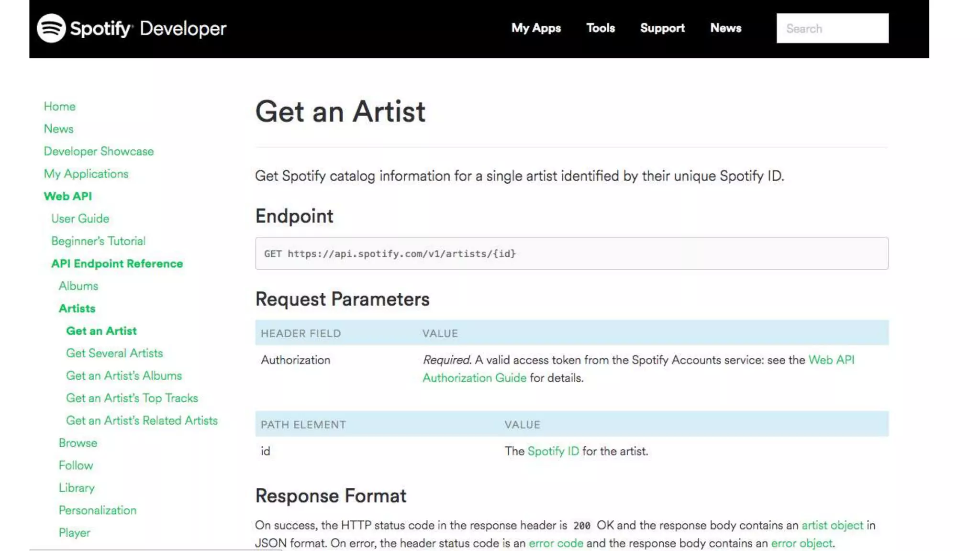
Task: Open Get an Artist's Top Tracks
Action: (x=132, y=398)
